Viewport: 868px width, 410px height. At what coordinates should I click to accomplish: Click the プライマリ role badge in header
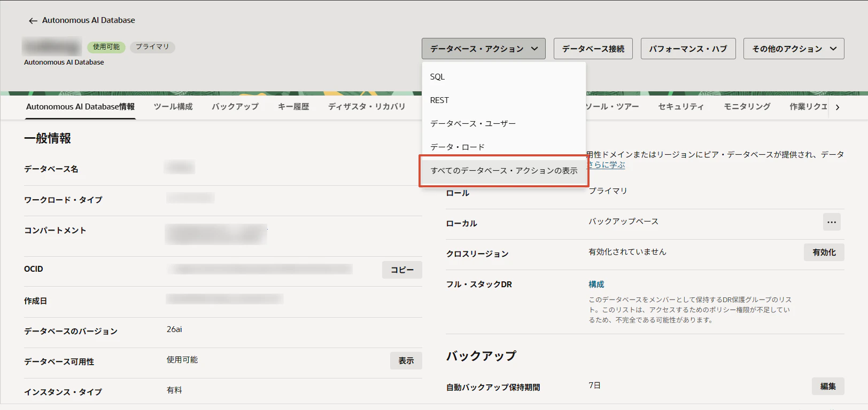(152, 47)
